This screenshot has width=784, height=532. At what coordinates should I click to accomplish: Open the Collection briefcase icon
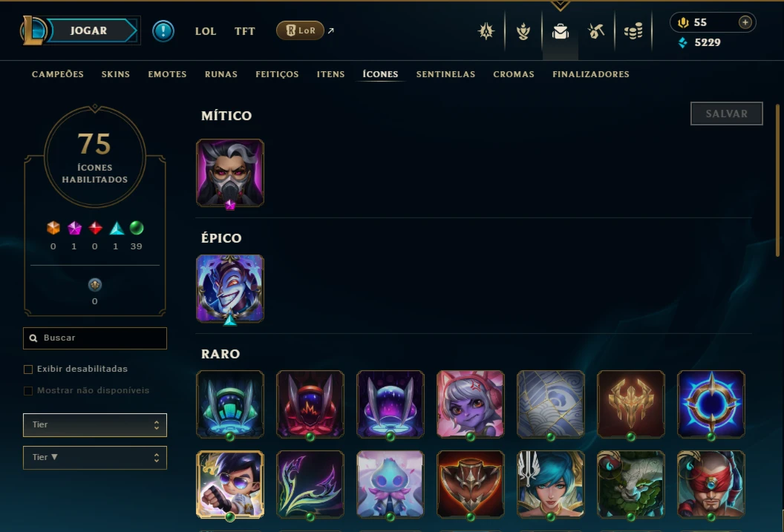point(560,31)
